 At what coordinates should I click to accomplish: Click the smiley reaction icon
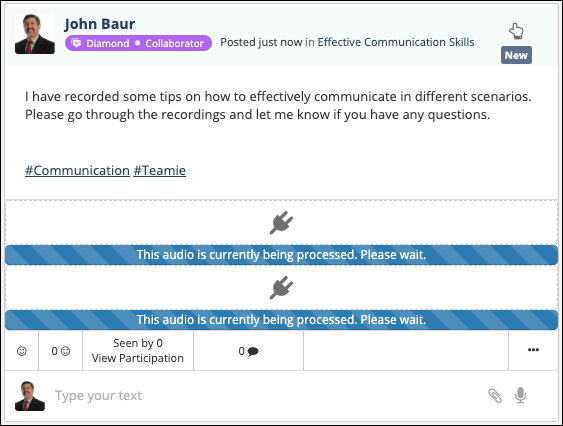coord(22,351)
